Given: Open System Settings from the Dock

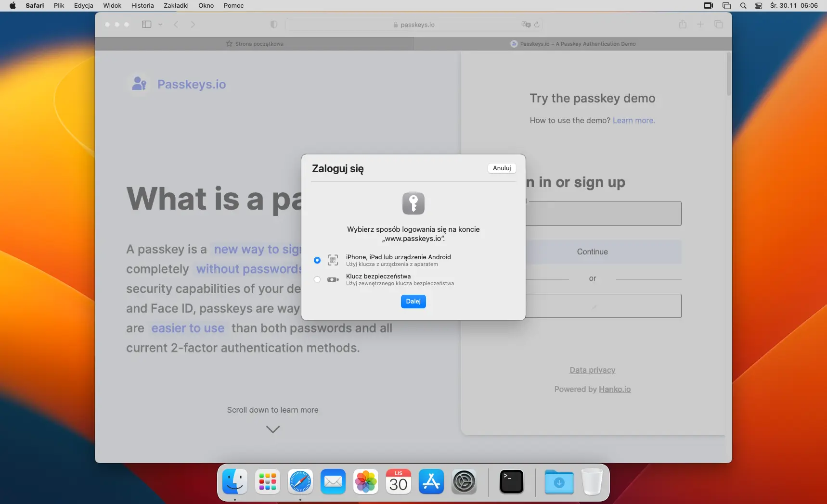Looking at the screenshot, I should click(x=464, y=481).
